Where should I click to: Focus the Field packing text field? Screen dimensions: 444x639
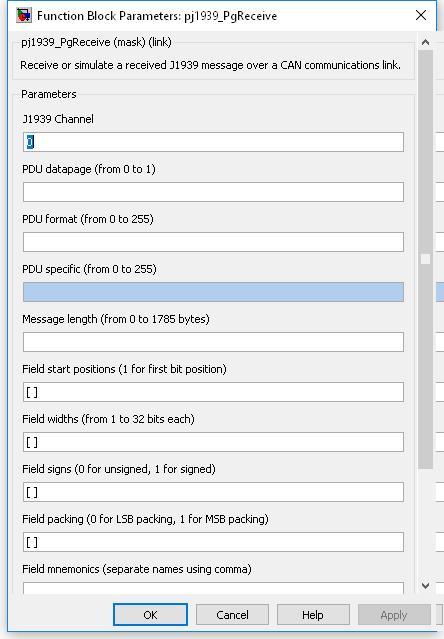click(213, 542)
